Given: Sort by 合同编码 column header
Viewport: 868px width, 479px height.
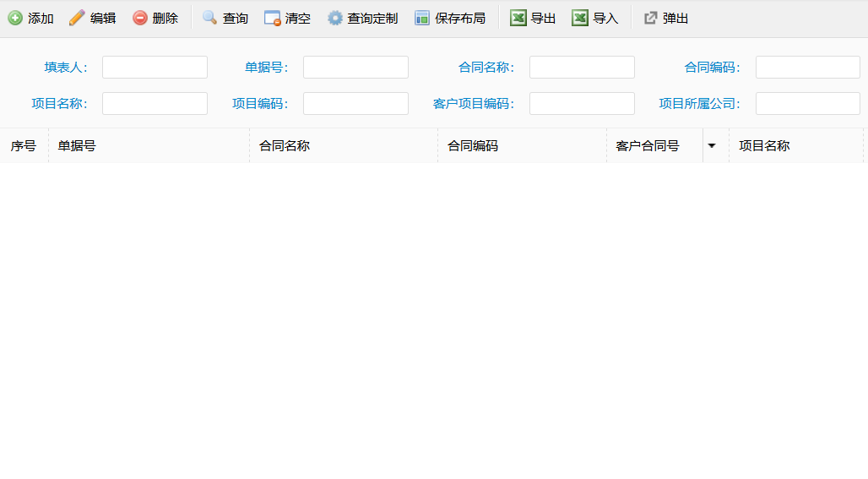Looking at the screenshot, I should point(522,146).
